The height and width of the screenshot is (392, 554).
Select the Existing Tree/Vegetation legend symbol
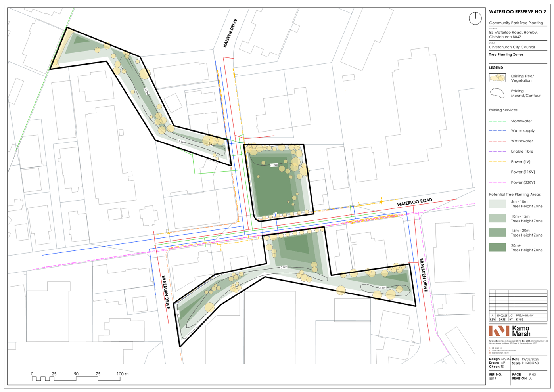497,78
